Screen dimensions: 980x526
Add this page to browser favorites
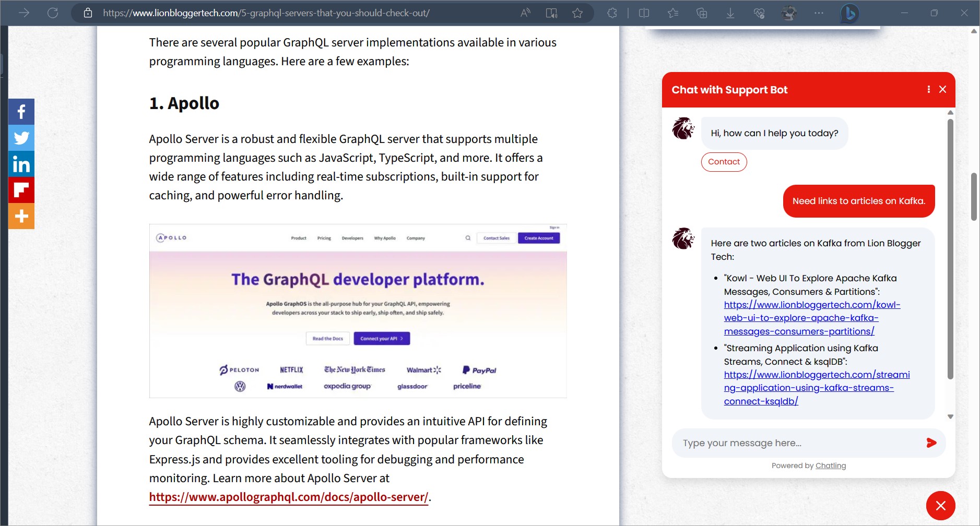point(577,13)
